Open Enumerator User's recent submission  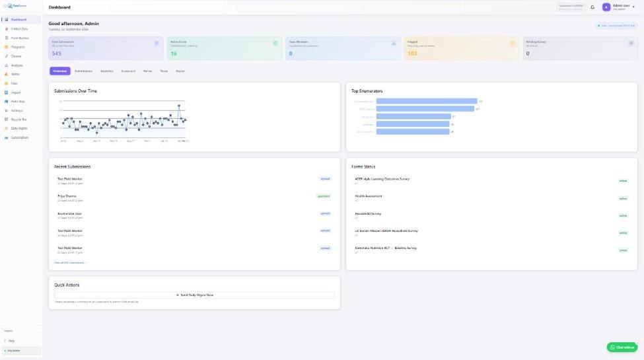(x=194, y=215)
